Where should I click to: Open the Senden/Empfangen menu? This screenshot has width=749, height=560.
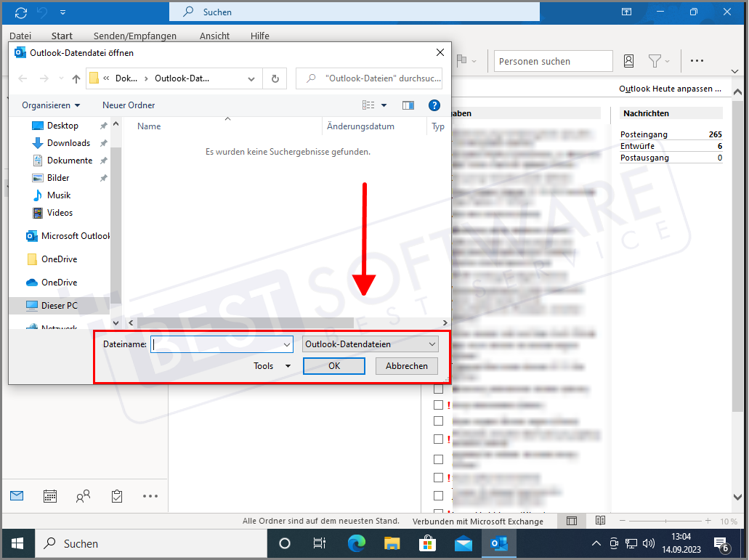(x=135, y=36)
